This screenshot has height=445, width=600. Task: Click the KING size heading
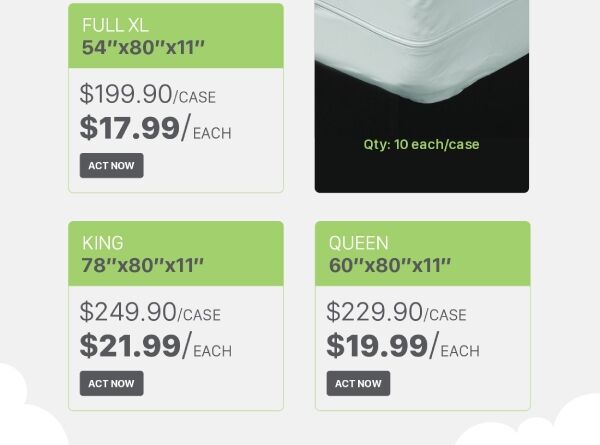click(103, 243)
